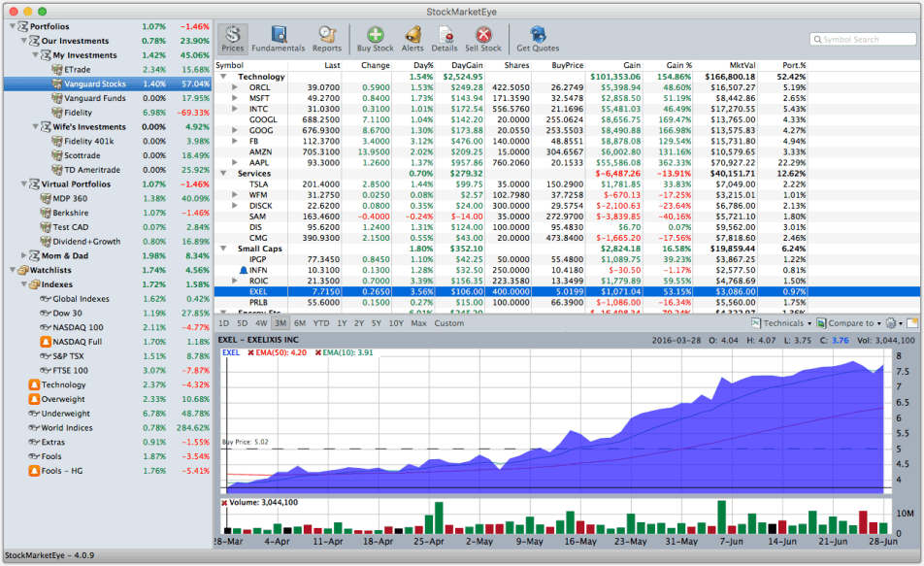The width and height of the screenshot is (924, 566).
Task: Click the NASDAQ Full orange alert icon
Action: [x=46, y=342]
